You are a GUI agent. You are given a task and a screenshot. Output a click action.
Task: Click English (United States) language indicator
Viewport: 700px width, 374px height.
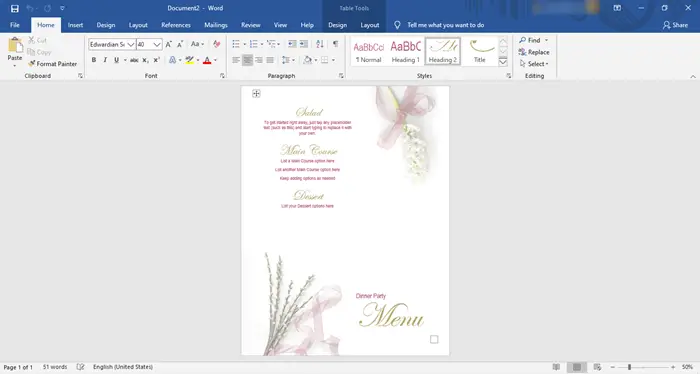point(123,367)
